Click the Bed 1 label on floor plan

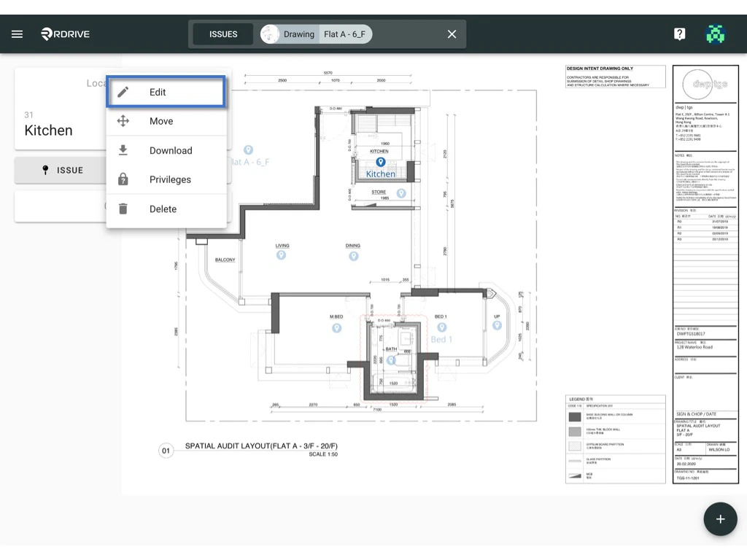tap(441, 340)
